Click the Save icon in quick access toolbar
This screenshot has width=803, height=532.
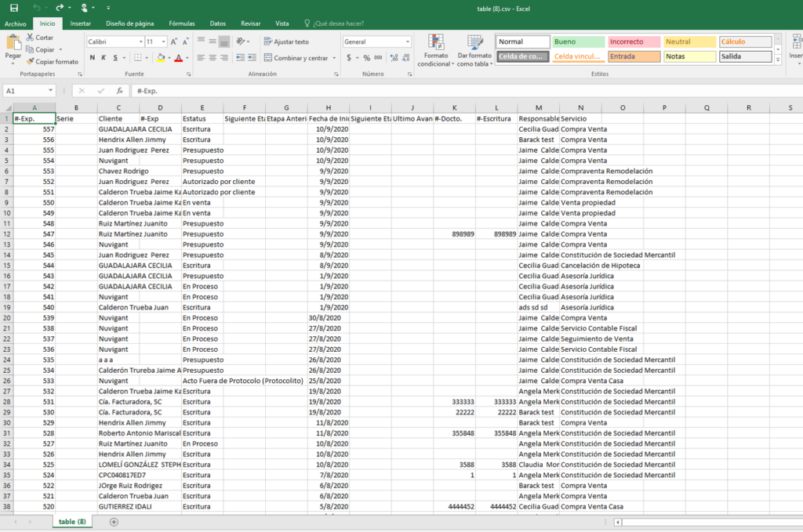pos(14,8)
